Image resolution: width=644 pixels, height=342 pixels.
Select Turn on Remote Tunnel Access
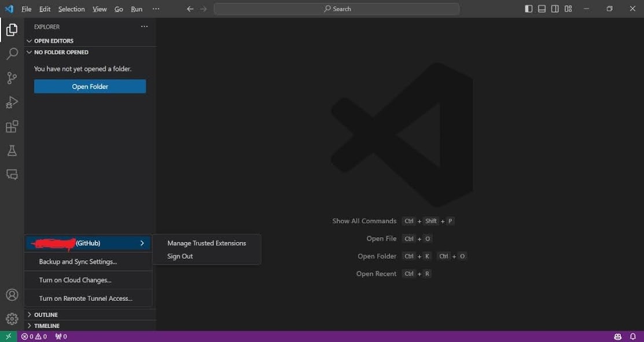click(89, 299)
